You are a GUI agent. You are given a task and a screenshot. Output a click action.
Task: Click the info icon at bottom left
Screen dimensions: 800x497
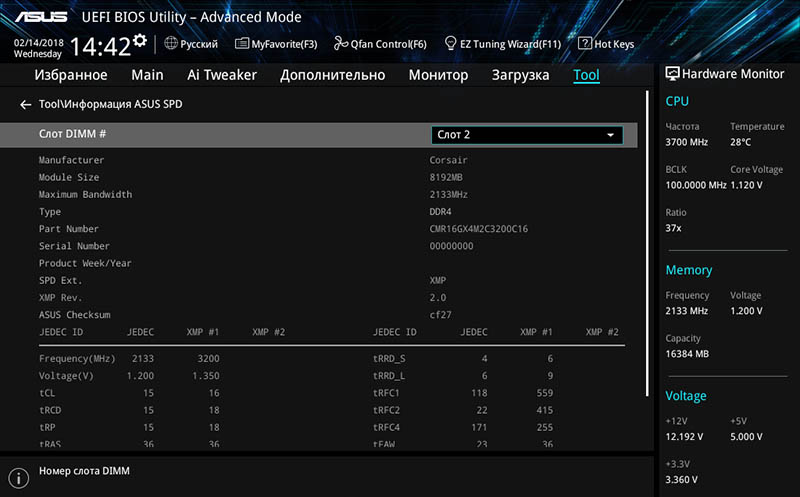[19, 478]
